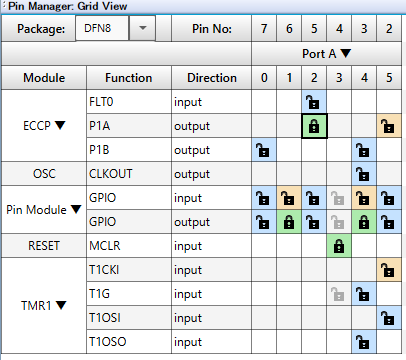
Task: Unlock the green P1A lock on port 2
Action: (x=314, y=126)
